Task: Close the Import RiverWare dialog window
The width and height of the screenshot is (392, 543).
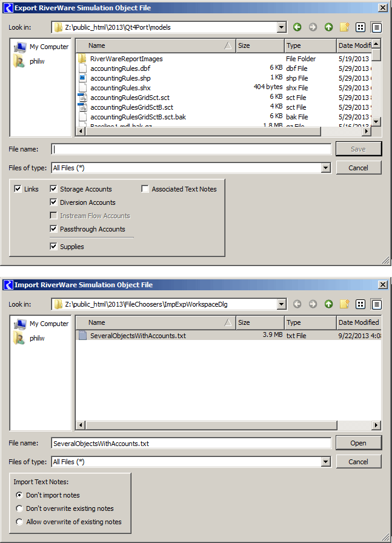Action: coord(383,285)
